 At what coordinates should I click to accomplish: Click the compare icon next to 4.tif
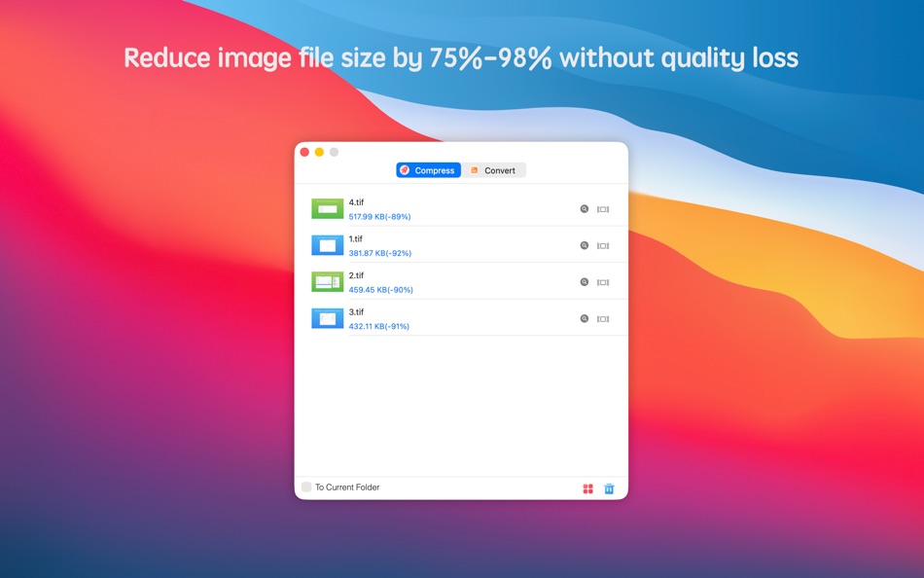(604, 207)
